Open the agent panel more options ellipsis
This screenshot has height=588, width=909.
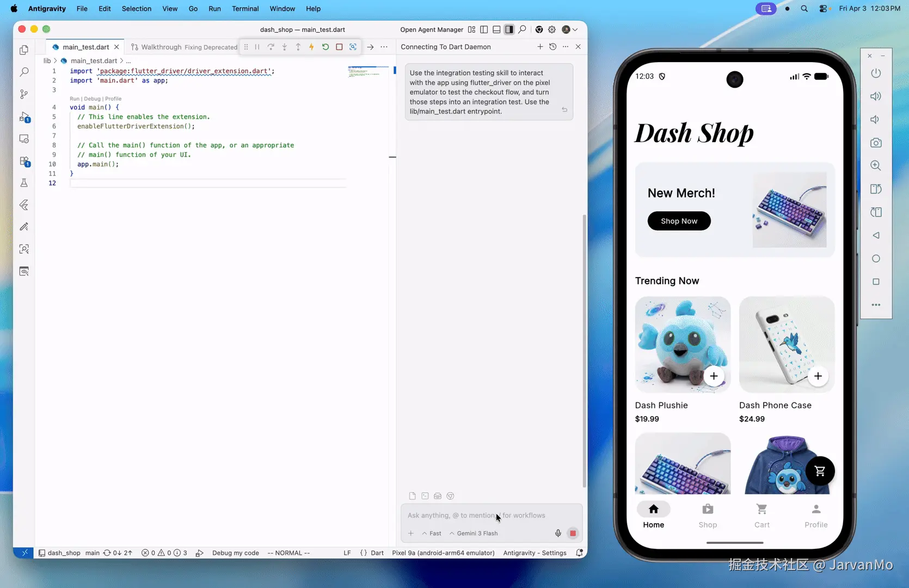(566, 47)
